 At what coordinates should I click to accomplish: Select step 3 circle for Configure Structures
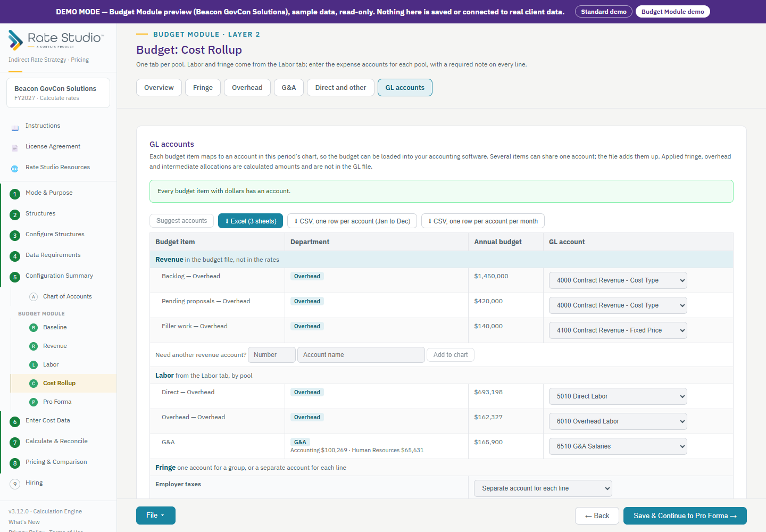coord(15,236)
